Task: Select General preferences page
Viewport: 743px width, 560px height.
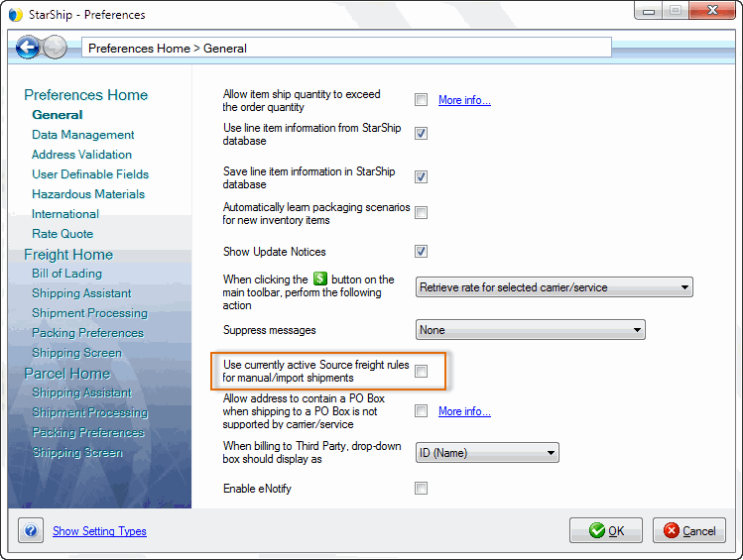Action: pyautogui.click(x=58, y=115)
